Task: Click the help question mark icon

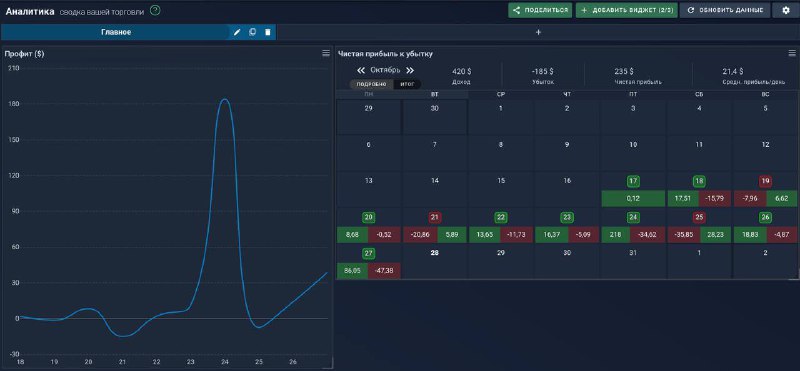Action: pyautogui.click(x=155, y=10)
